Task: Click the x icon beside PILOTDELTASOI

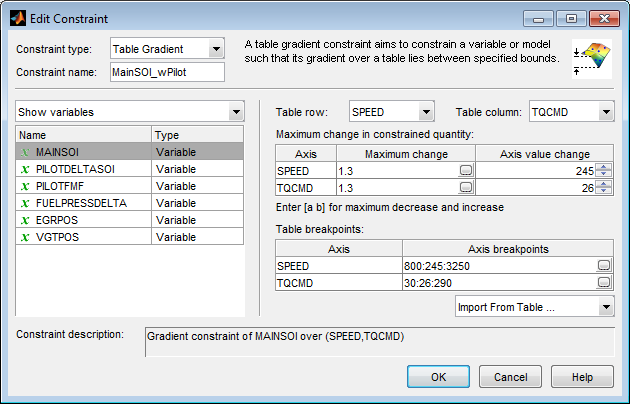Action: coord(25,169)
